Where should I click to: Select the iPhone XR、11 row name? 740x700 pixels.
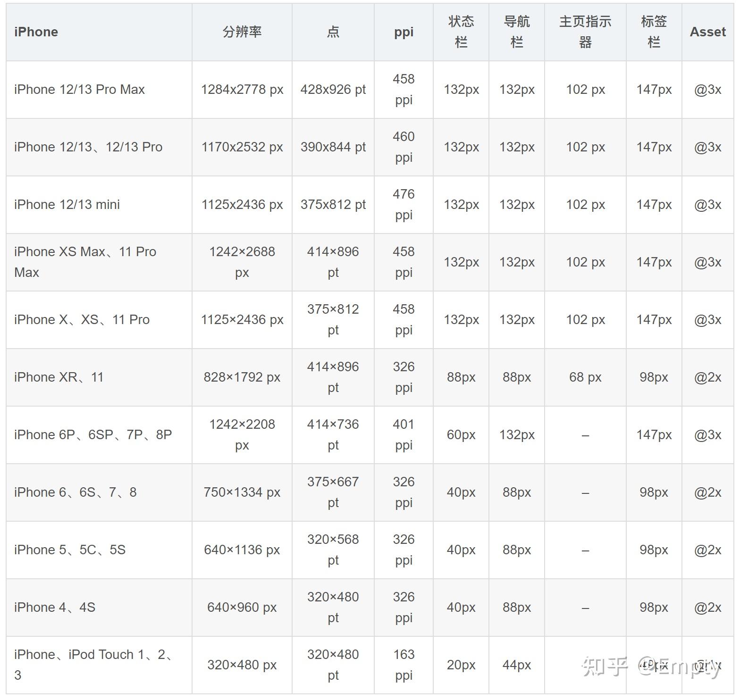click(x=59, y=377)
